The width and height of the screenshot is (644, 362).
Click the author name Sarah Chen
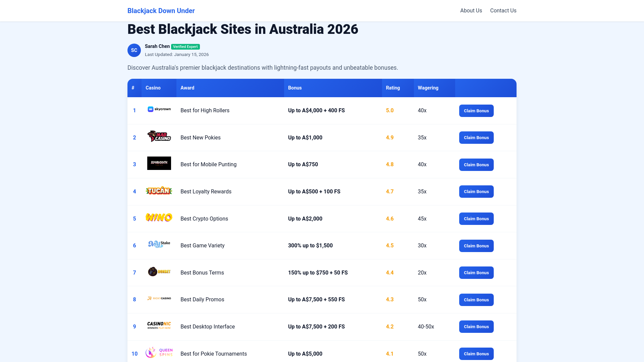(x=157, y=47)
